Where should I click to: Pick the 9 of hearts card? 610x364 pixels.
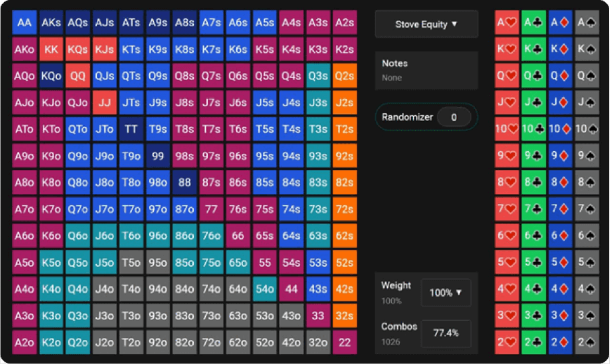(x=507, y=156)
